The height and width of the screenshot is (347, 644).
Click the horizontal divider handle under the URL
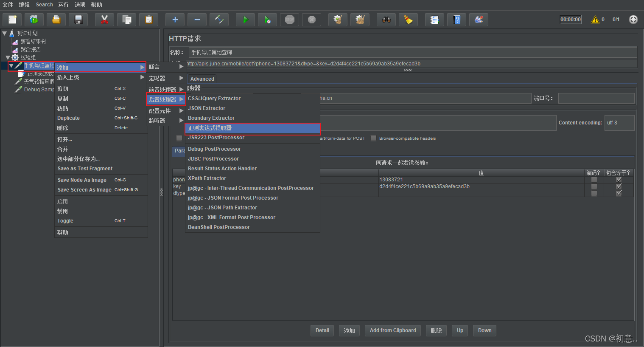coord(408,70)
